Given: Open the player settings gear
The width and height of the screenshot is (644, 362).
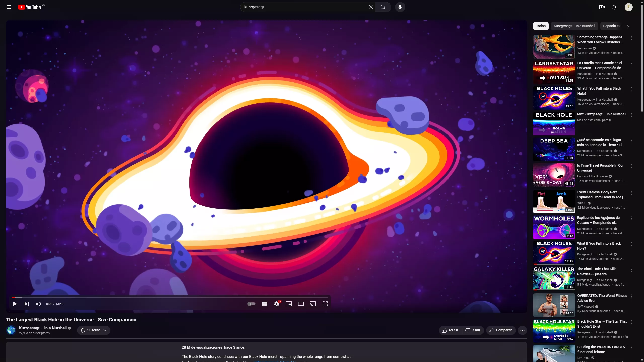Looking at the screenshot, I should tap(277, 304).
